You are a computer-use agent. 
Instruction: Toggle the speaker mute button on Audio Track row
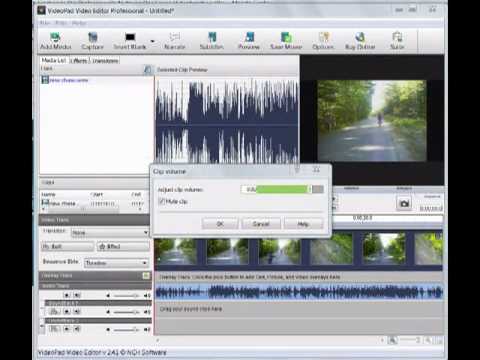click(x=77, y=295)
